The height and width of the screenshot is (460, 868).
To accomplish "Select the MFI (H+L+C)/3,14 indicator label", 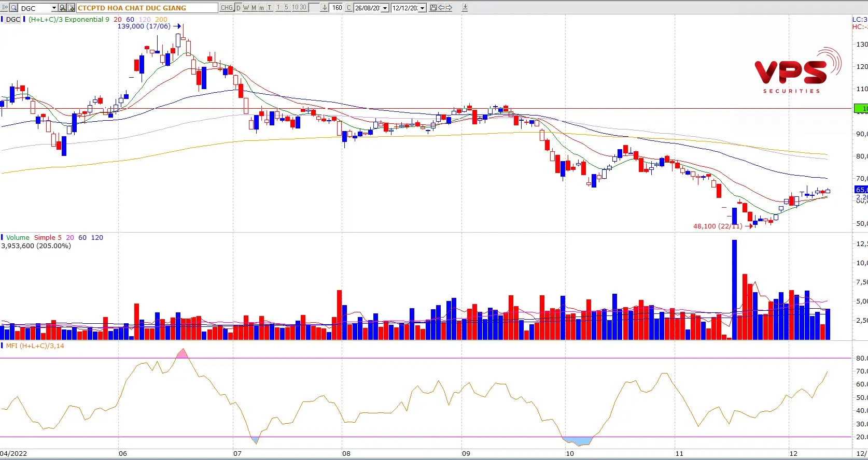I will [35, 346].
